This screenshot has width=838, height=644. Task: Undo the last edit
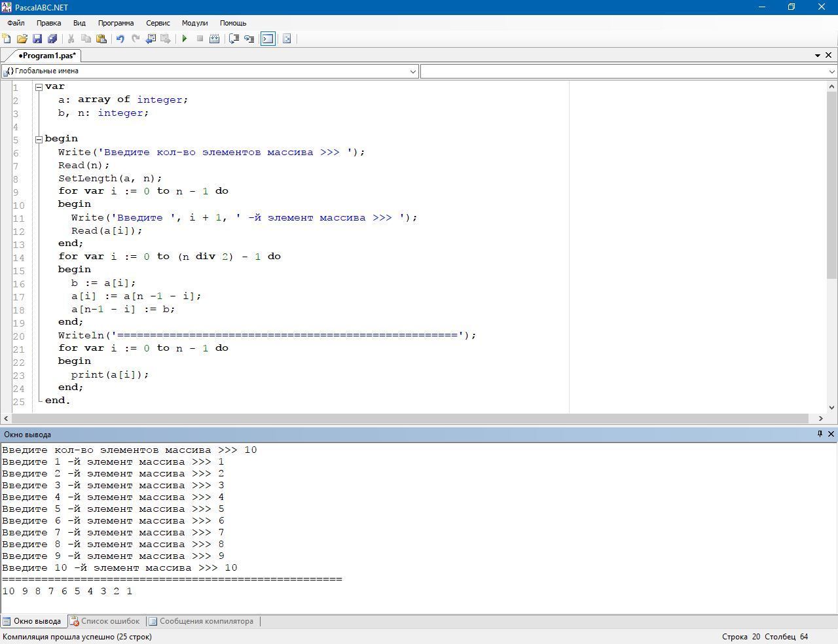pyautogui.click(x=120, y=39)
